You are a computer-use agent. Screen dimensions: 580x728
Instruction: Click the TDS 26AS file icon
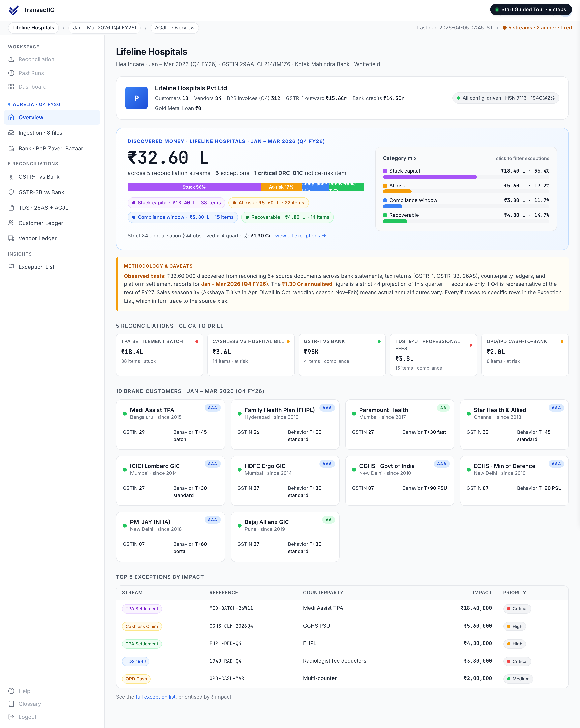(11, 208)
